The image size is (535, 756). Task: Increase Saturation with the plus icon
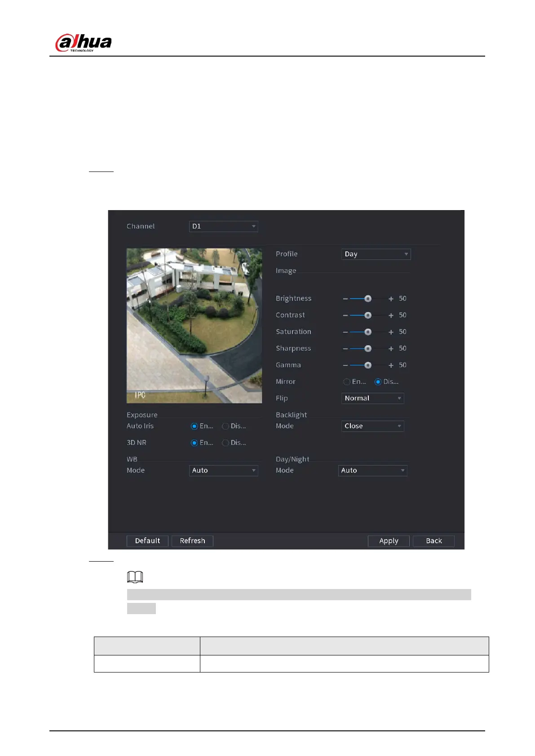(391, 332)
